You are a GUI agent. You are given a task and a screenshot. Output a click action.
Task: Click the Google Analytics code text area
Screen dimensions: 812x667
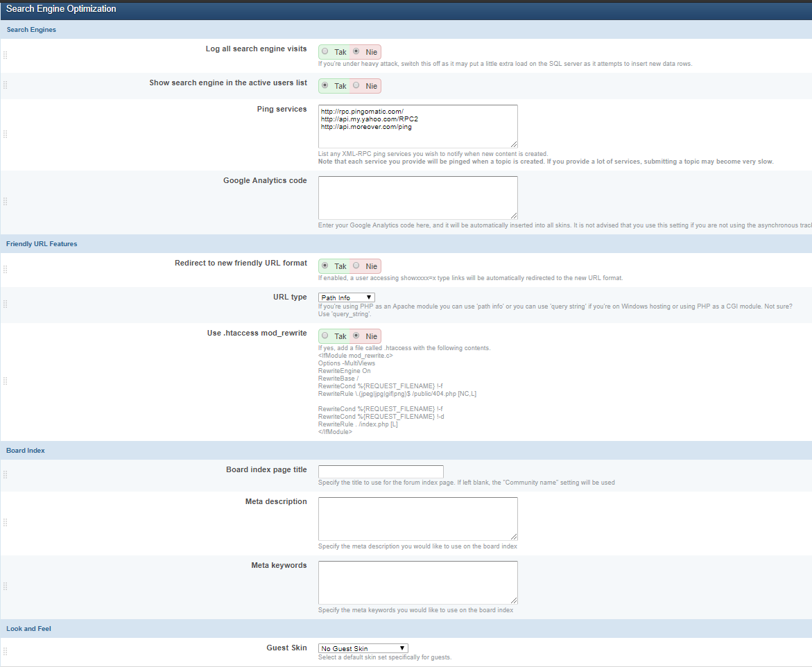(417, 198)
